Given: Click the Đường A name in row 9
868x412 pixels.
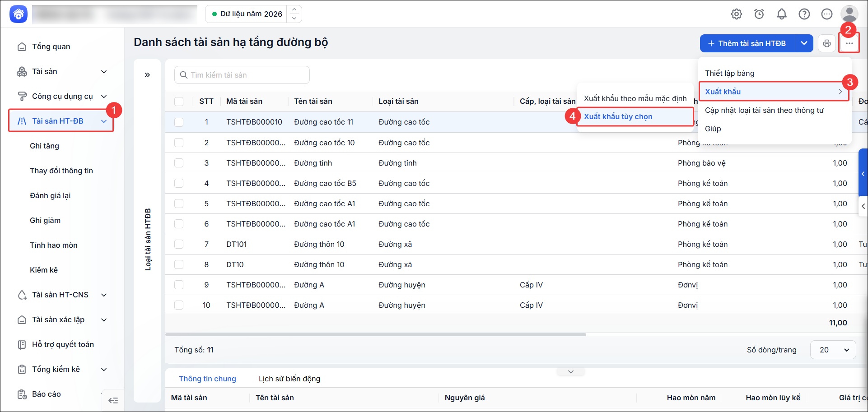Looking at the screenshot, I should click(309, 285).
